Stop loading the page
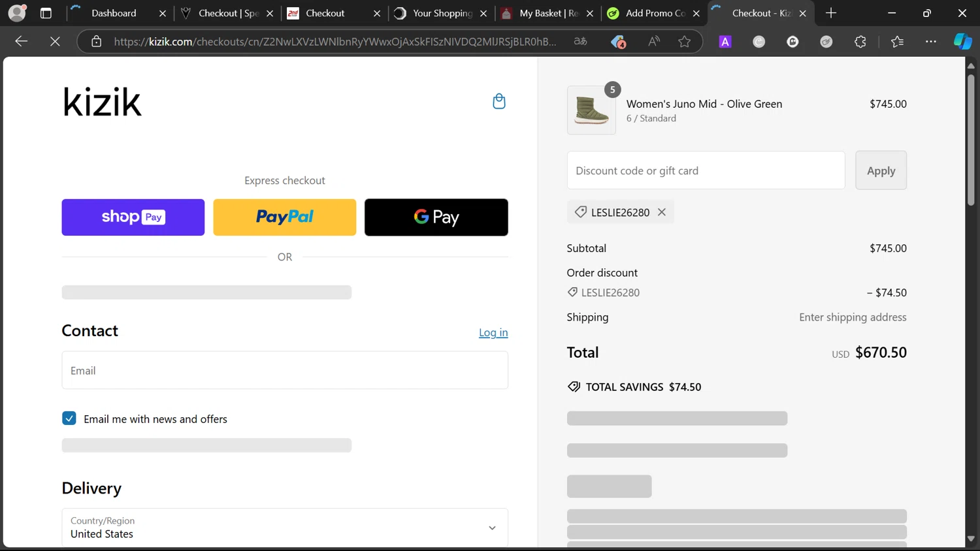980x551 pixels. [x=55, y=41]
